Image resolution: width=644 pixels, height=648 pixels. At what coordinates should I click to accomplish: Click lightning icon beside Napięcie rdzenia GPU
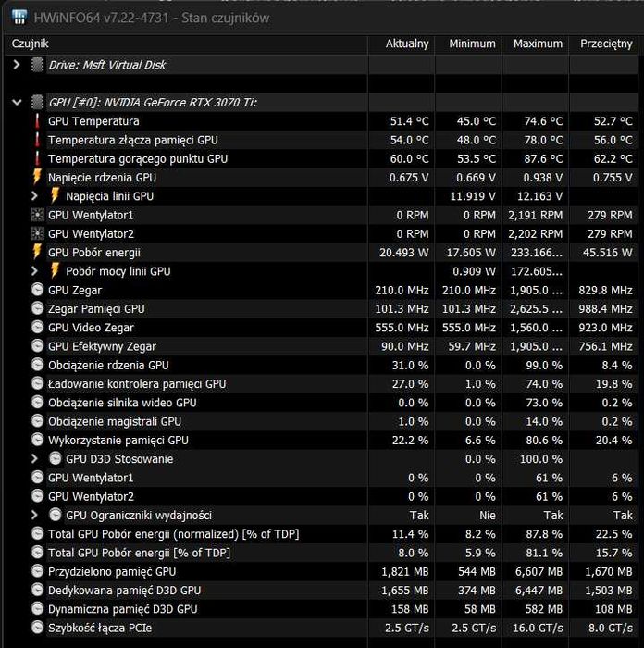pyautogui.click(x=37, y=177)
